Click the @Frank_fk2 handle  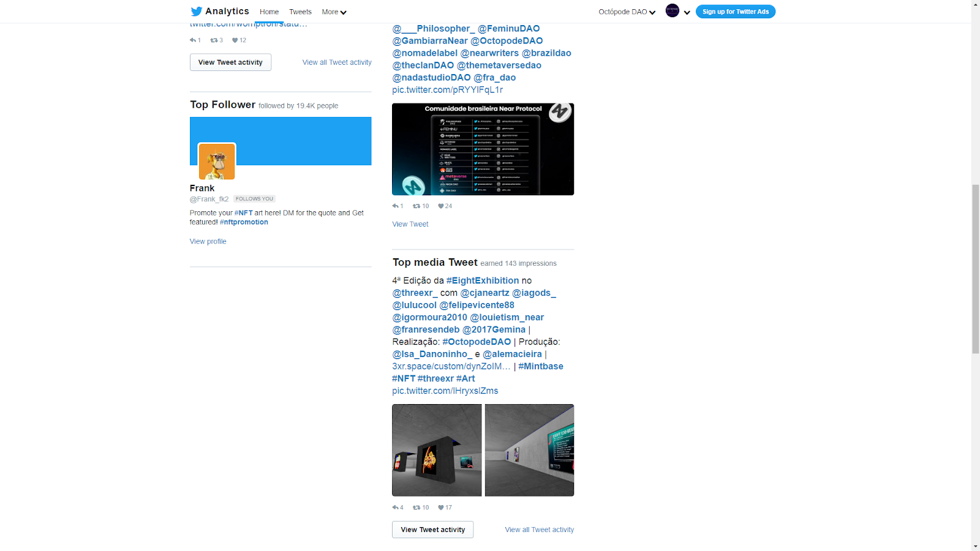(209, 199)
